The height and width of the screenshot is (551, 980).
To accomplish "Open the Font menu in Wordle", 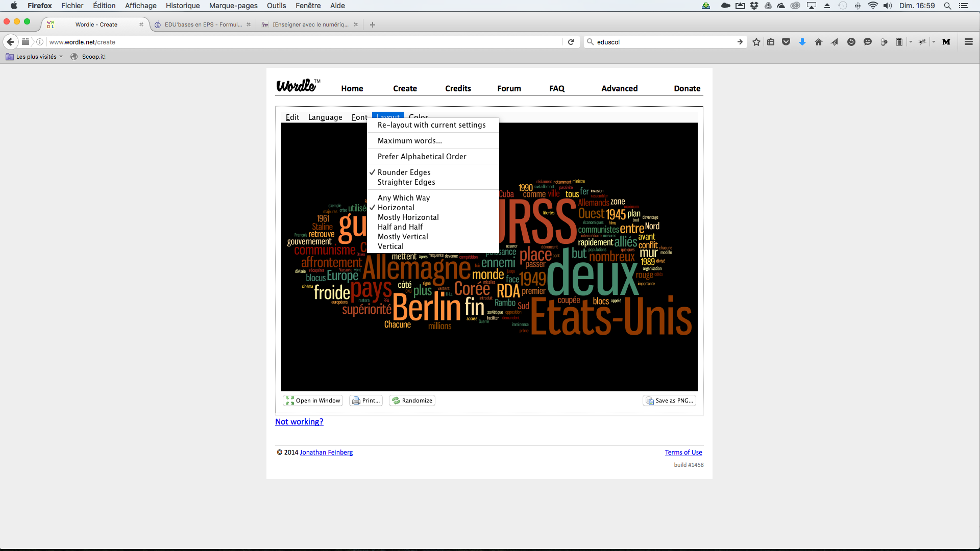I will (x=359, y=117).
